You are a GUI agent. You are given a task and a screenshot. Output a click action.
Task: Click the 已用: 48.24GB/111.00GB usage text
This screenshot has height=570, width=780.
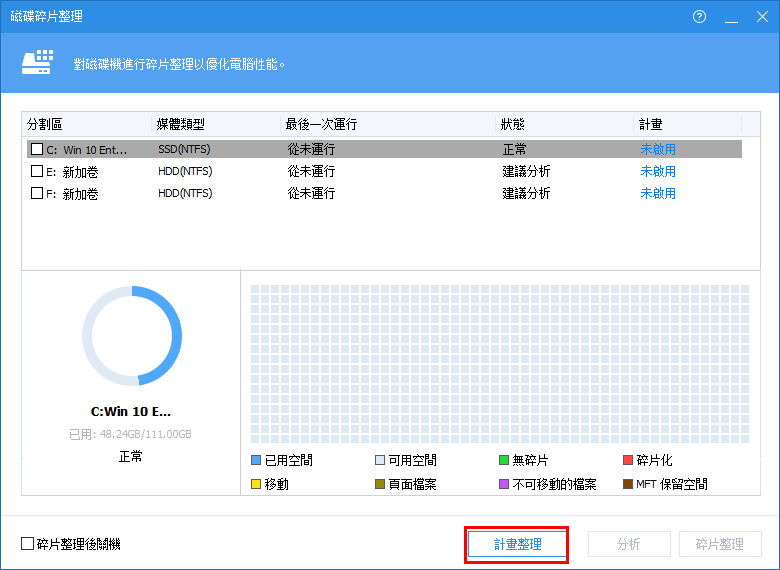pos(130,434)
